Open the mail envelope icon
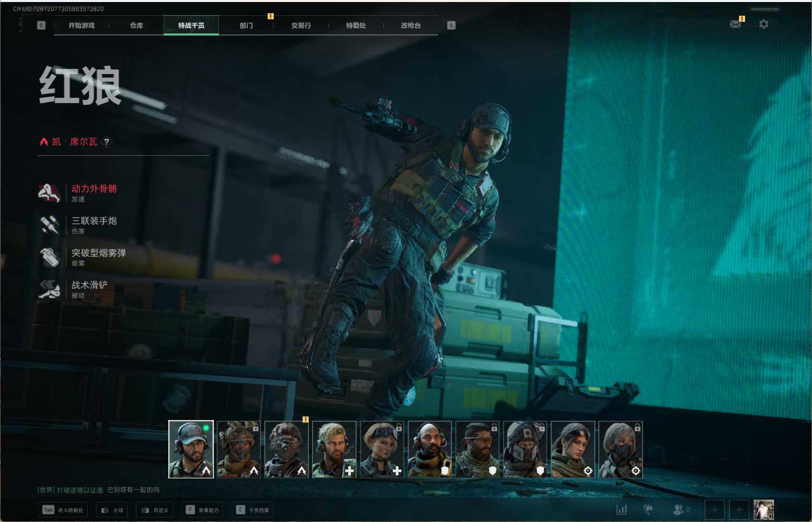This screenshot has height=522, width=812. (x=735, y=24)
